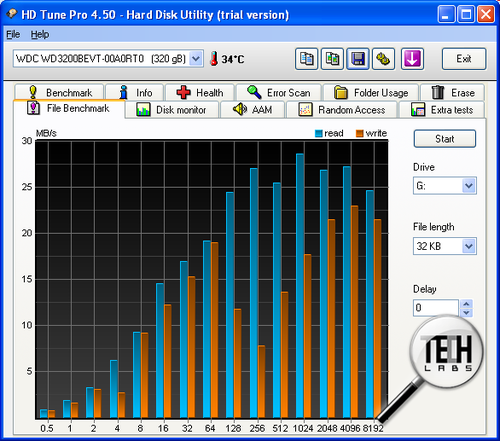Switch to the Error Scan tab

(x=279, y=92)
